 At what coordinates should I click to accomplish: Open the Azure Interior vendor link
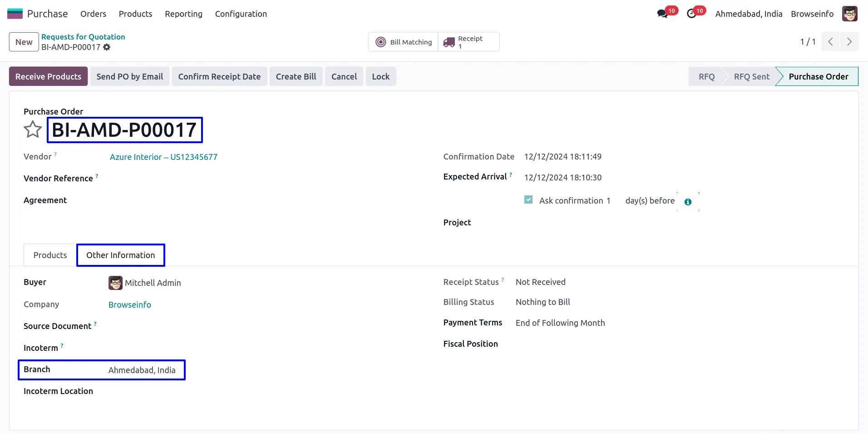(163, 157)
